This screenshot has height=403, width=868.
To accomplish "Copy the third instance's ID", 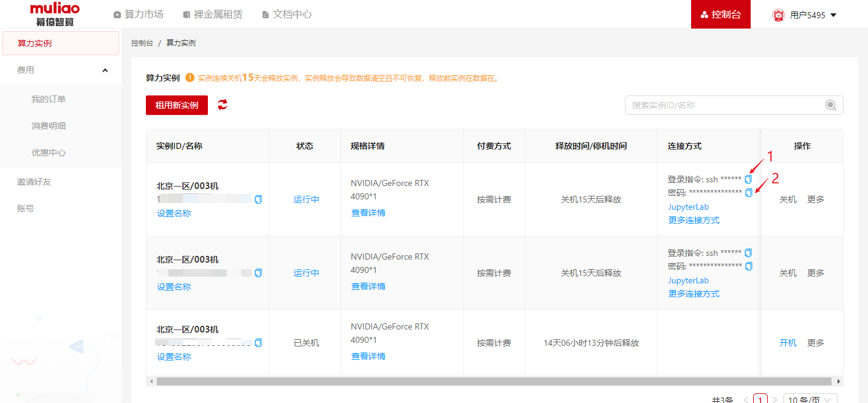I will [x=258, y=343].
